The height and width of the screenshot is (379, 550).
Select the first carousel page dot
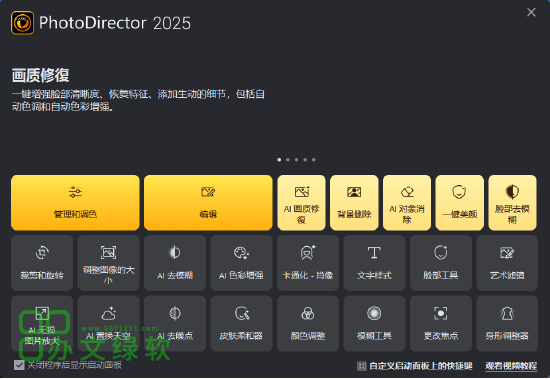click(x=279, y=160)
